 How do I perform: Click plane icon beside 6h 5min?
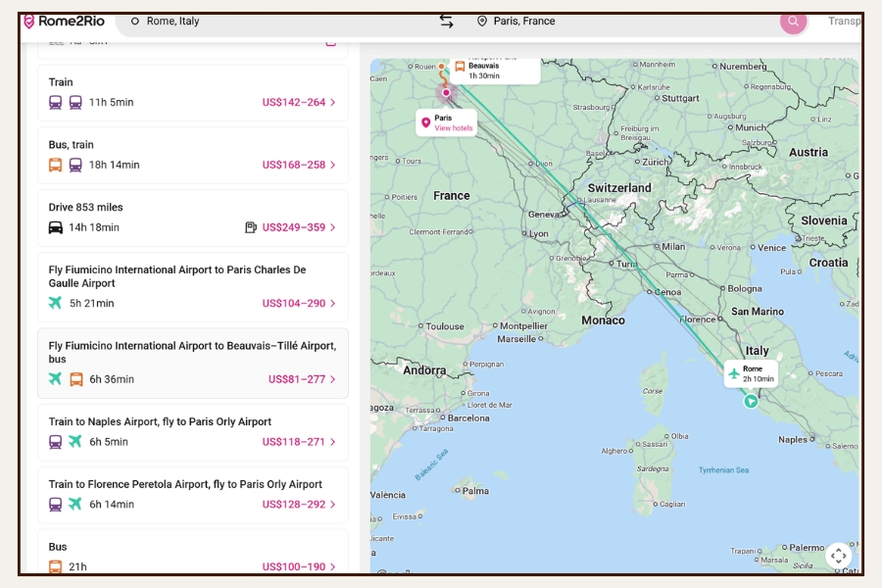(x=75, y=441)
